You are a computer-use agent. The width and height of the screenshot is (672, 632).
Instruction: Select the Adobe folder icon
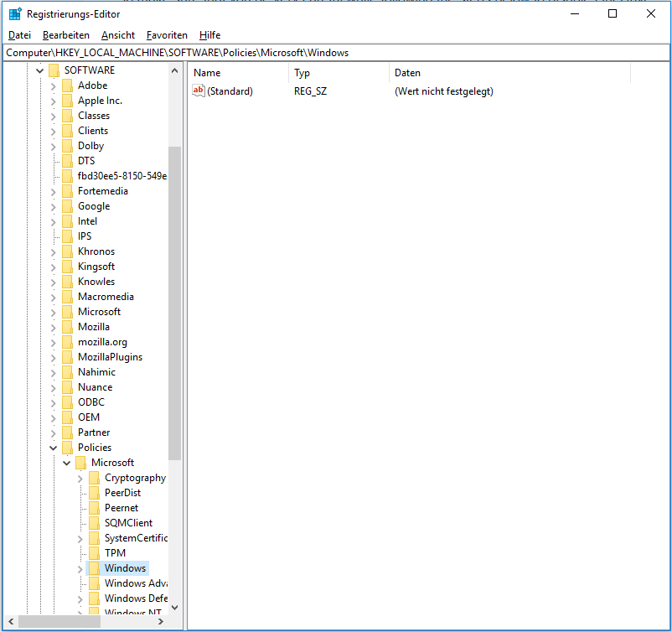67,85
